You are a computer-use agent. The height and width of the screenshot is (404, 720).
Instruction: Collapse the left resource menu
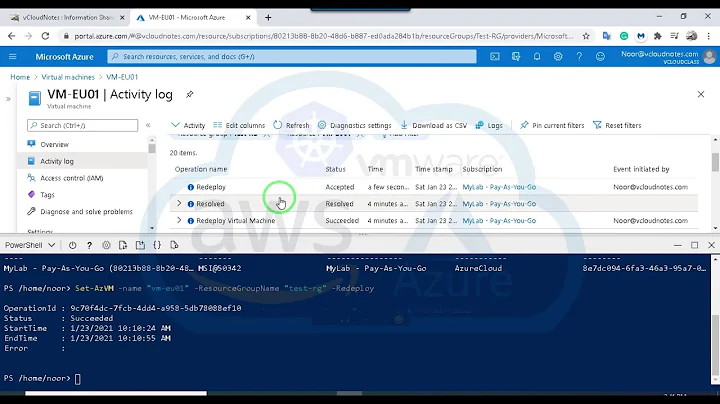[x=148, y=125]
